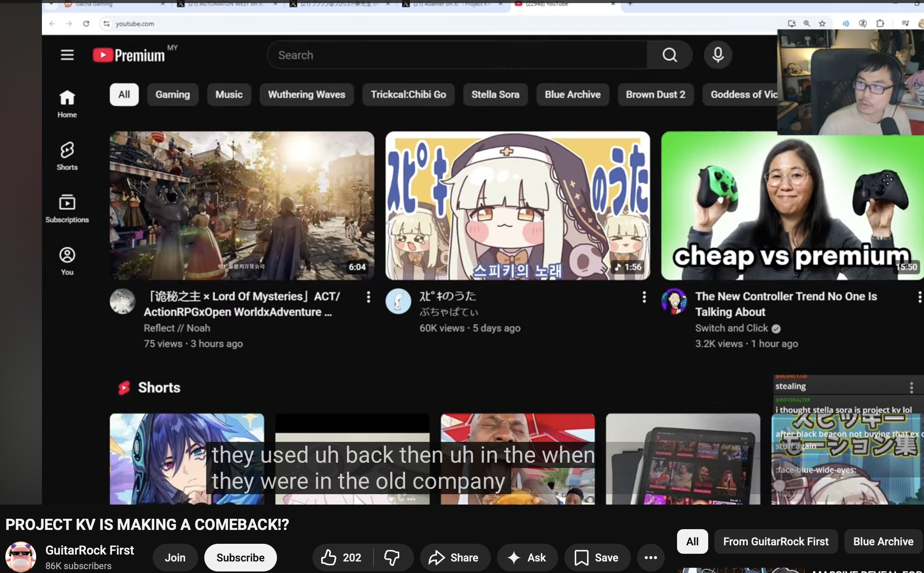
Task: Click the microphone voice search icon
Action: tap(717, 55)
